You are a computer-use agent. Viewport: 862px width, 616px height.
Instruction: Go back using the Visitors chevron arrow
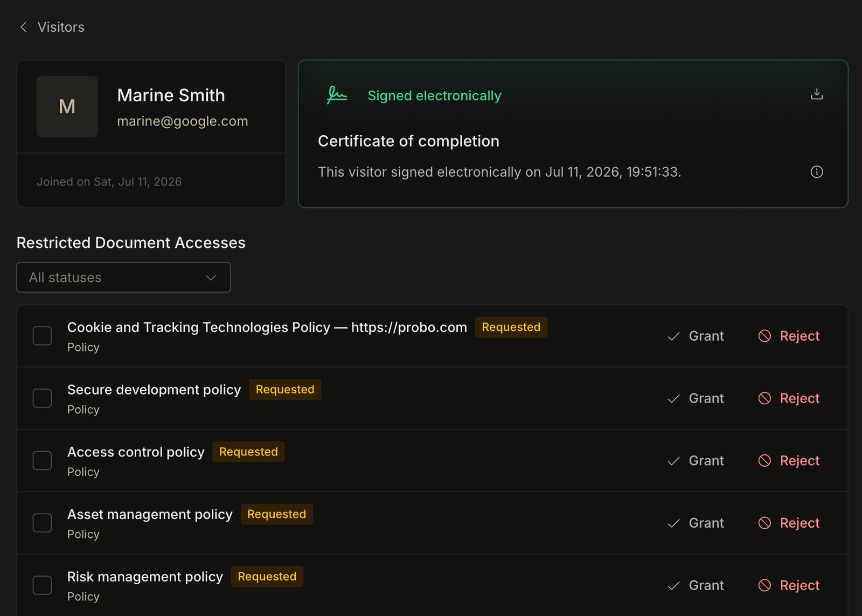click(24, 27)
